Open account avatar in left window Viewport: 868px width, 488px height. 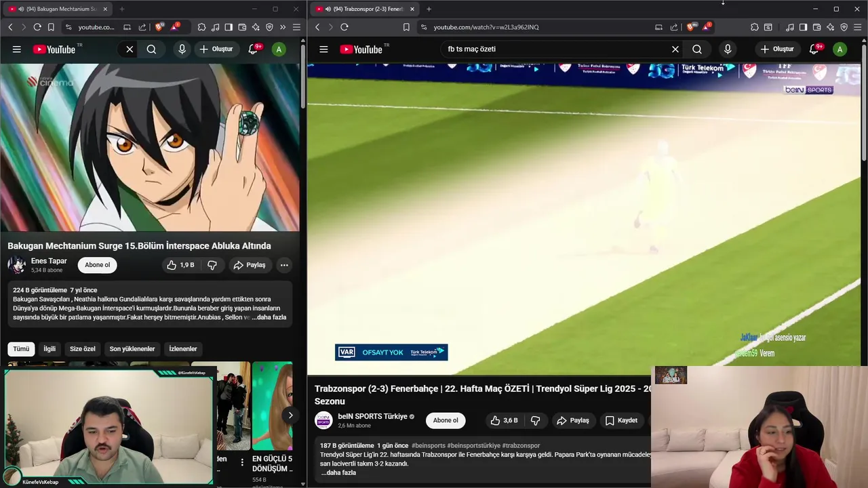click(279, 49)
